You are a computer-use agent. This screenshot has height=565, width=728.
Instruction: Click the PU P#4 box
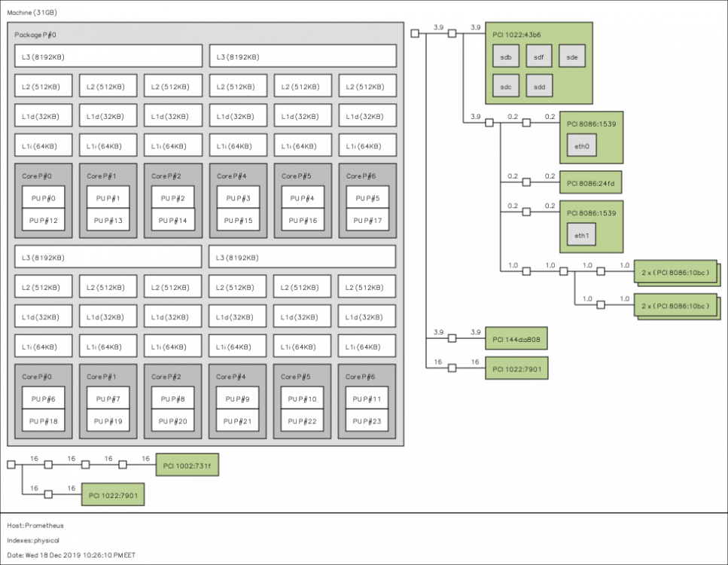click(x=303, y=197)
